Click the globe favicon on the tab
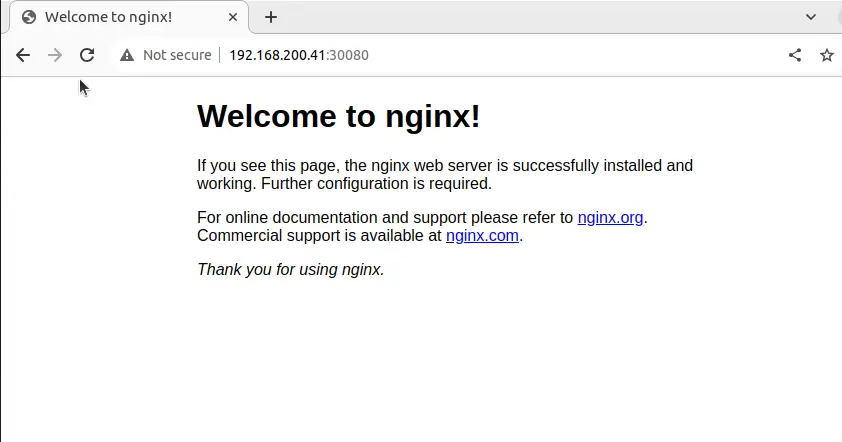 coord(29,17)
